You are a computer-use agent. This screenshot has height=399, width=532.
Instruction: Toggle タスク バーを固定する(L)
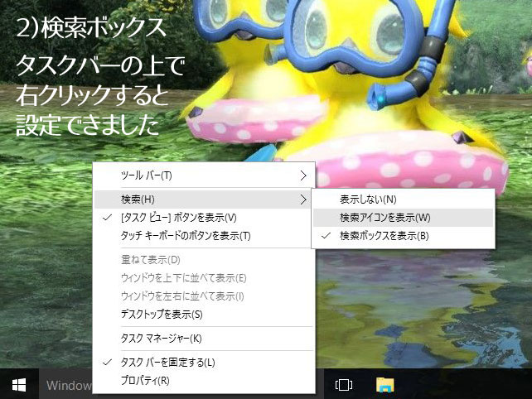coord(204,363)
